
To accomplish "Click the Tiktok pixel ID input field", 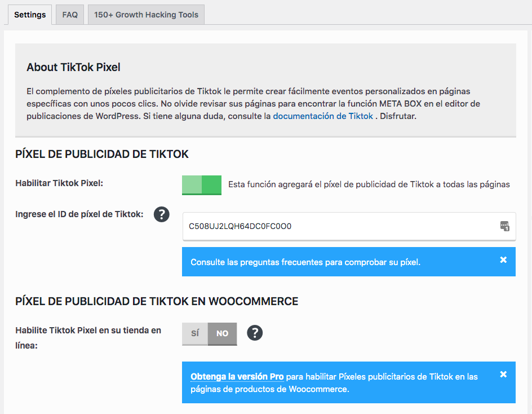I will pyautogui.click(x=349, y=227).
